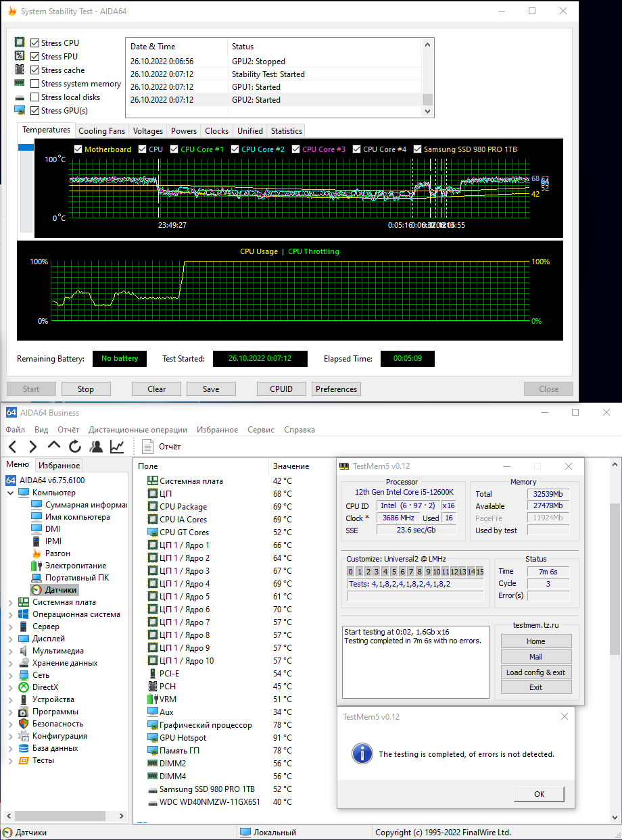Click the Up arrow in AIDA64 toolbar
This screenshot has width=622, height=840.
click(54, 446)
